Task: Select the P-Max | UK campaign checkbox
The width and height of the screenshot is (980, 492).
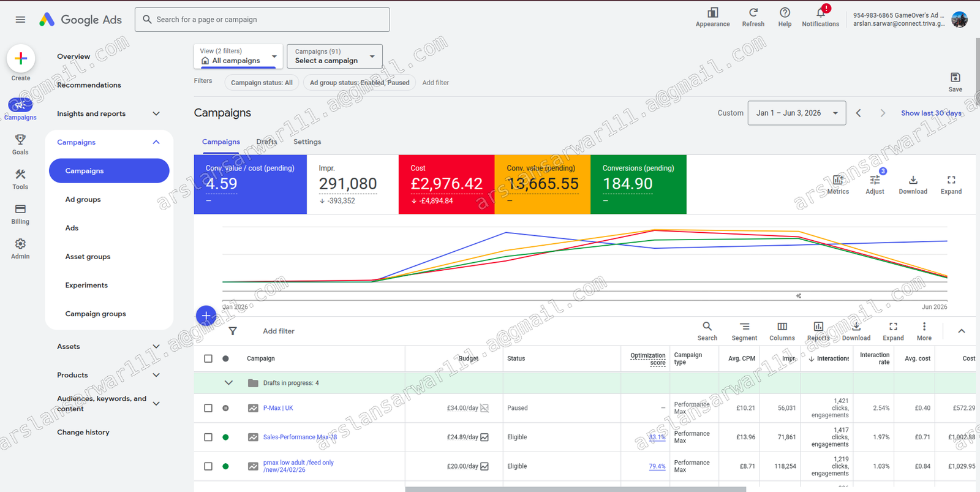Action: (x=208, y=408)
